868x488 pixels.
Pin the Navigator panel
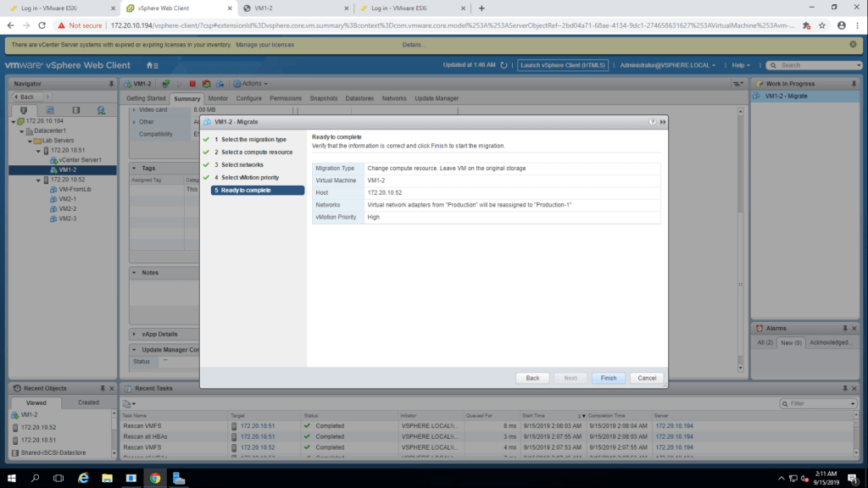pos(111,84)
